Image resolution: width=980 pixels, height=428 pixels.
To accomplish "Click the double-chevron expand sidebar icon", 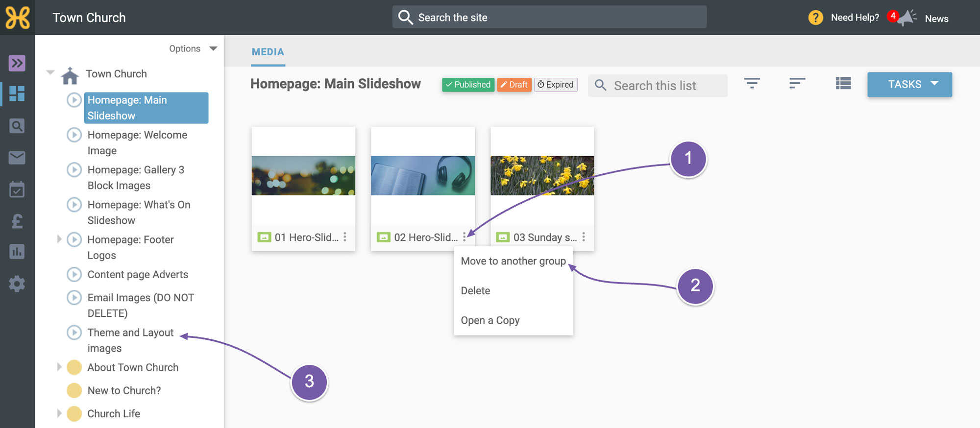I will (17, 63).
